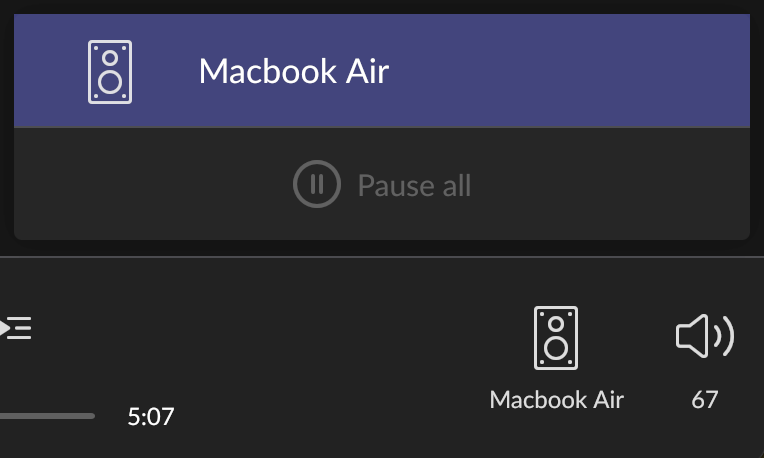Click the end of the seek bar
The width and height of the screenshot is (764, 458).
pyautogui.click(x=92, y=416)
